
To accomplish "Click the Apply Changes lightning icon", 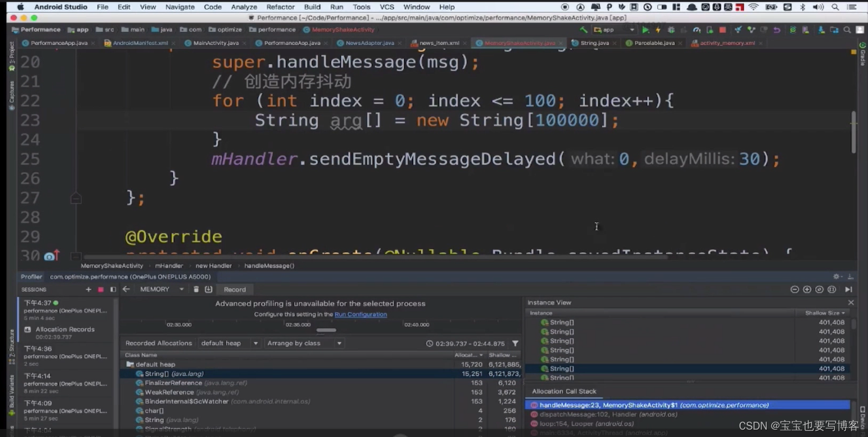I will (658, 30).
